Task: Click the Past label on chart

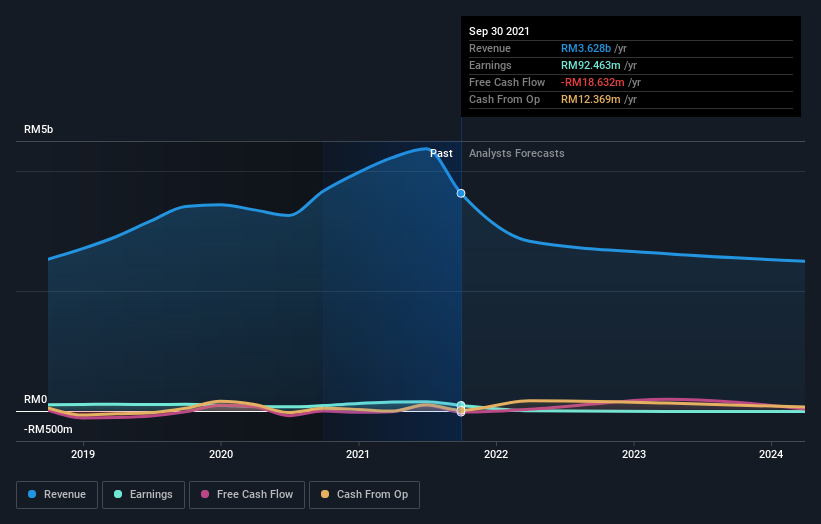Action: (441, 153)
